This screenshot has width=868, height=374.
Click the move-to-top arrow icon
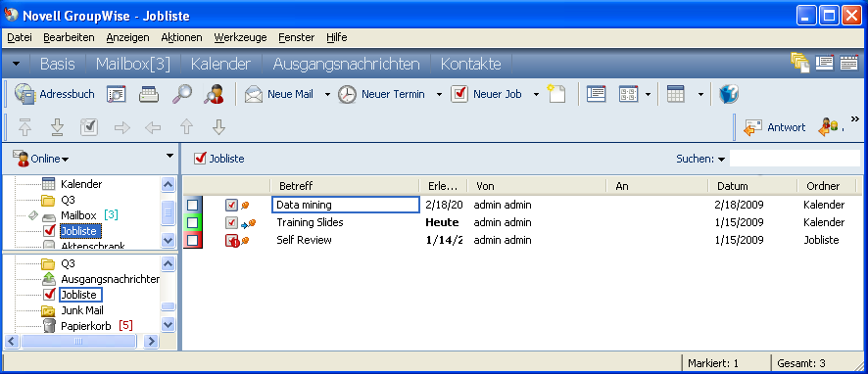[x=24, y=127]
